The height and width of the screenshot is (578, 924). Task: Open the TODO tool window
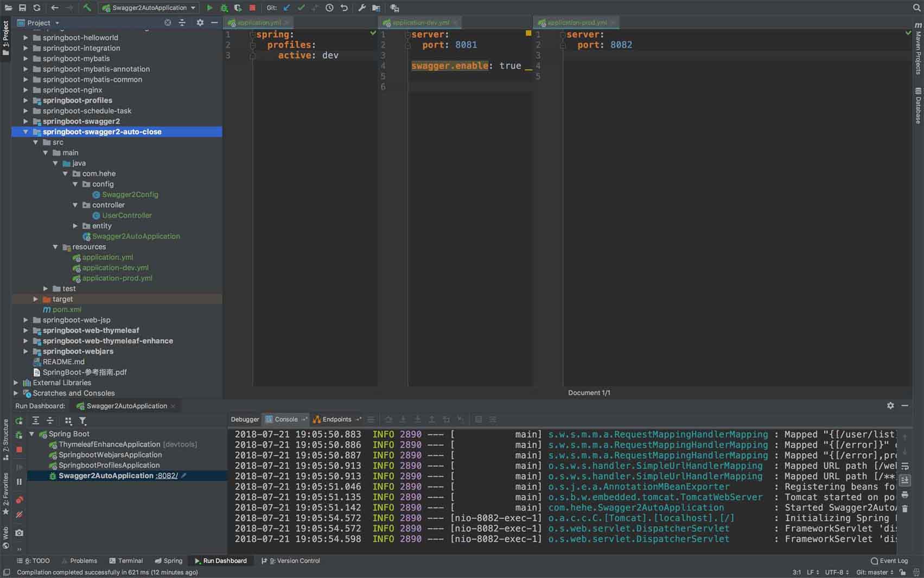tap(33, 561)
